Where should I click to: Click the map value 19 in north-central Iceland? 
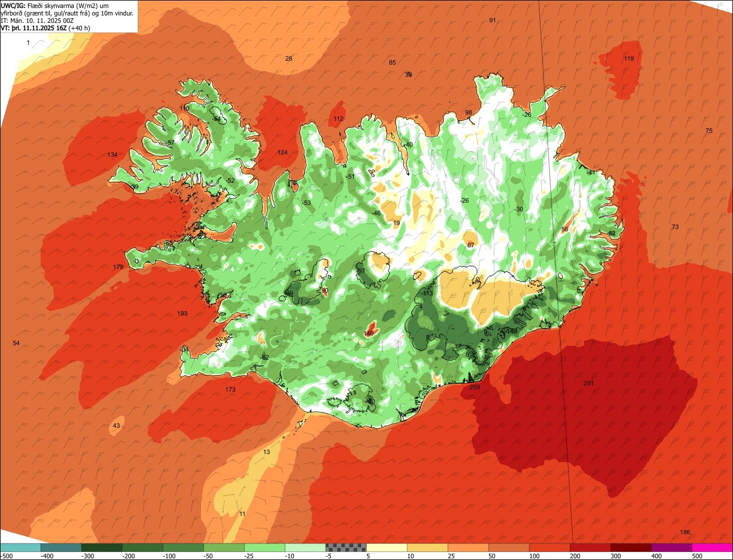396,223
